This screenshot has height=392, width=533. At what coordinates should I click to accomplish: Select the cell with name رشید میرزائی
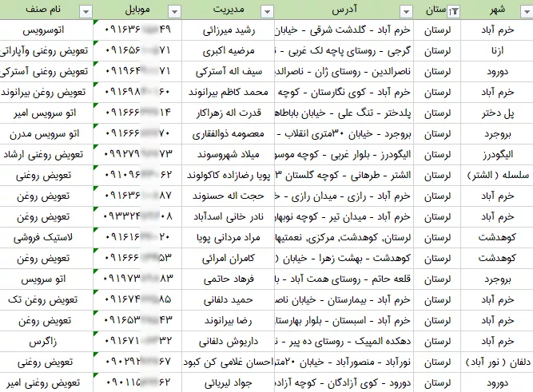click(x=228, y=30)
